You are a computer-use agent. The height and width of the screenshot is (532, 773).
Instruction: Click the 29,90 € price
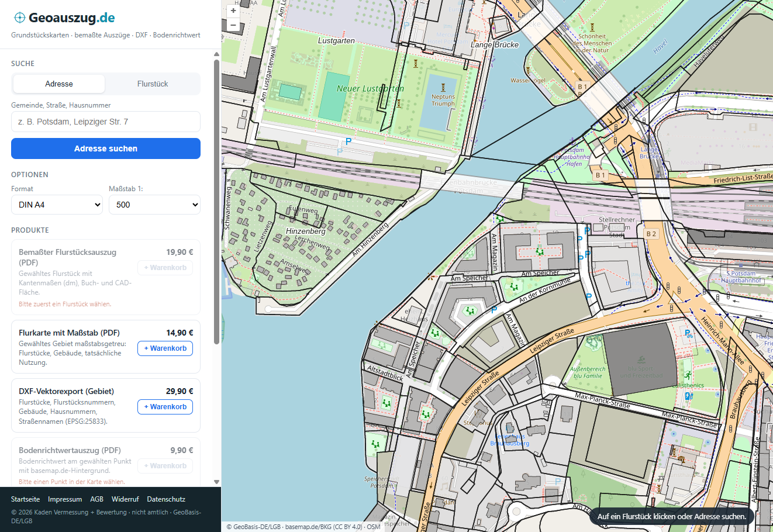tap(180, 391)
